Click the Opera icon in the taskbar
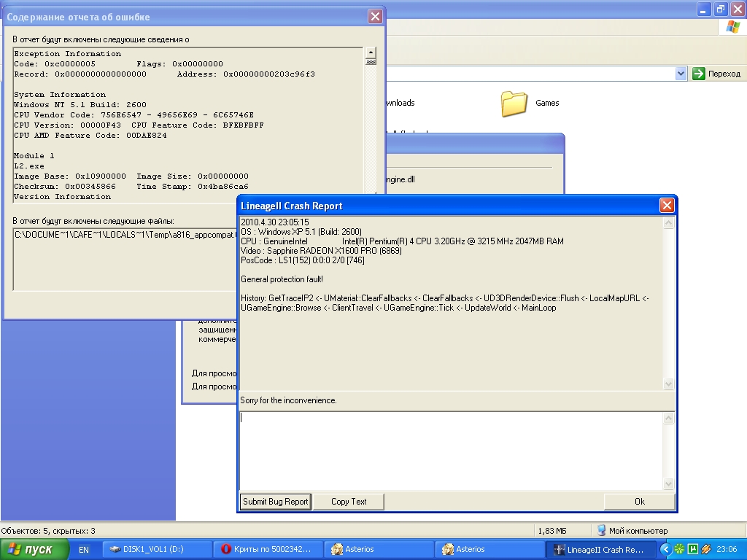 (x=226, y=549)
